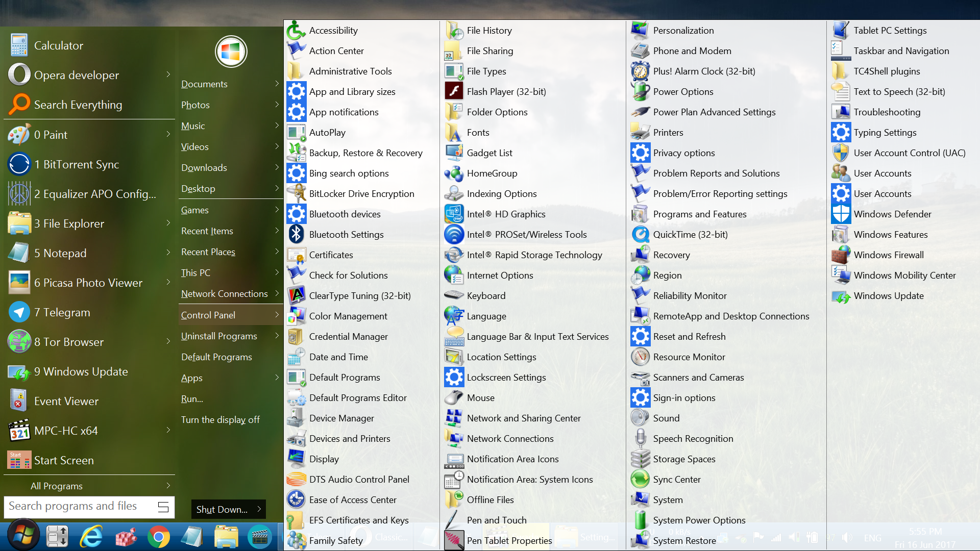980x551 pixels.
Task: Expand the Uninstall Programs submenu arrow
Action: [277, 336]
